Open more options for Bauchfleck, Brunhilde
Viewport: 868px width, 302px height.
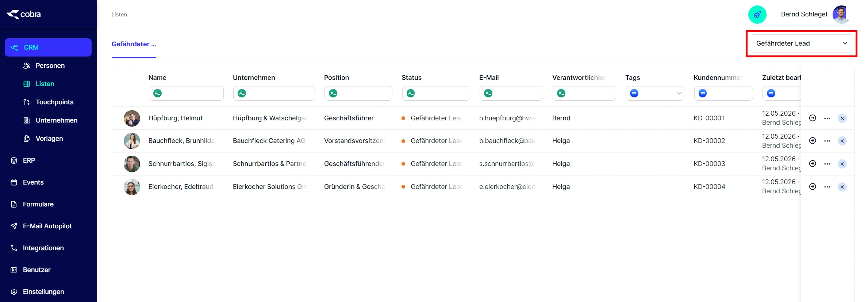(827, 141)
